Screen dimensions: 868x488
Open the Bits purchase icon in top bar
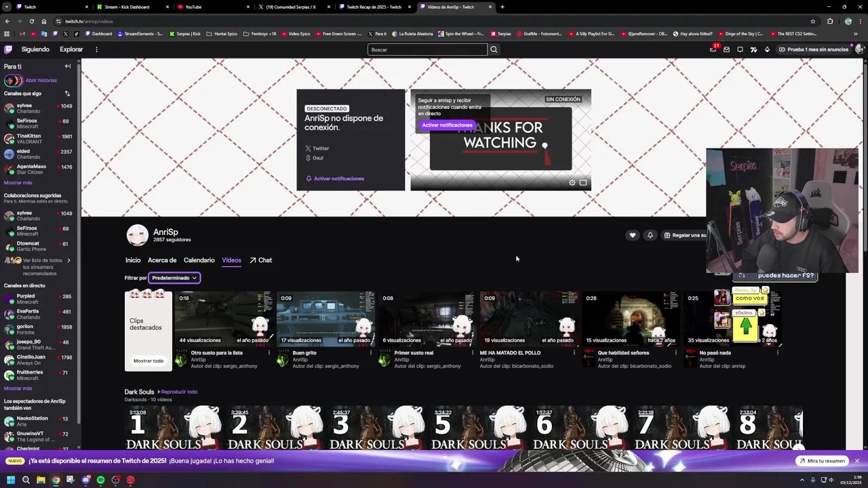coord(767,49)
